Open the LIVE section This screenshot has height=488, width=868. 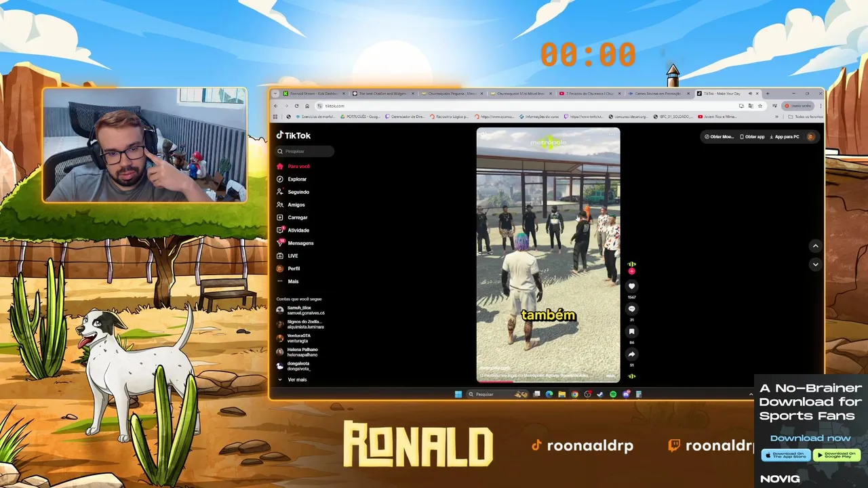tap(288, 256)
